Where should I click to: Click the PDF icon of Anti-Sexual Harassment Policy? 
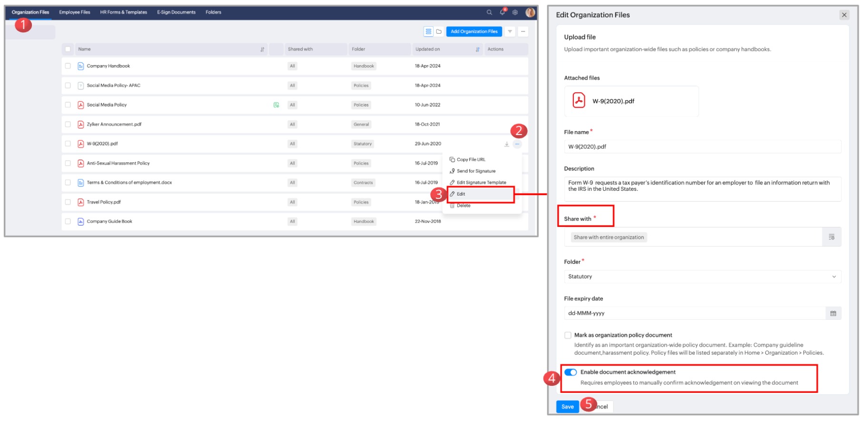point(81,163)
